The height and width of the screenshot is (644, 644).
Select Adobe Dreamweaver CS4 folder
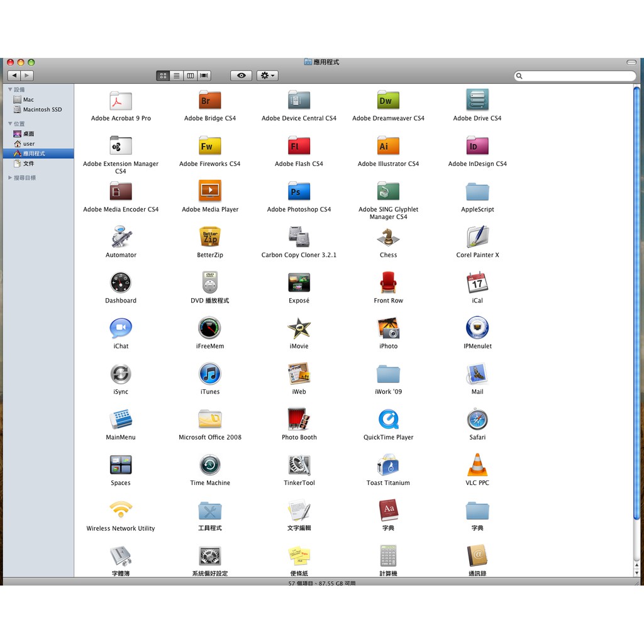point(388,101)
